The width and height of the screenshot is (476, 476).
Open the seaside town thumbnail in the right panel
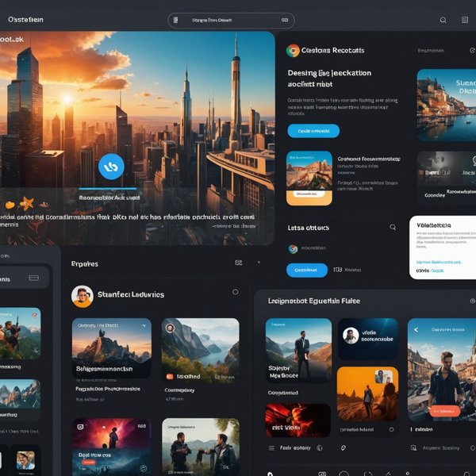click(x=446, y=105)
